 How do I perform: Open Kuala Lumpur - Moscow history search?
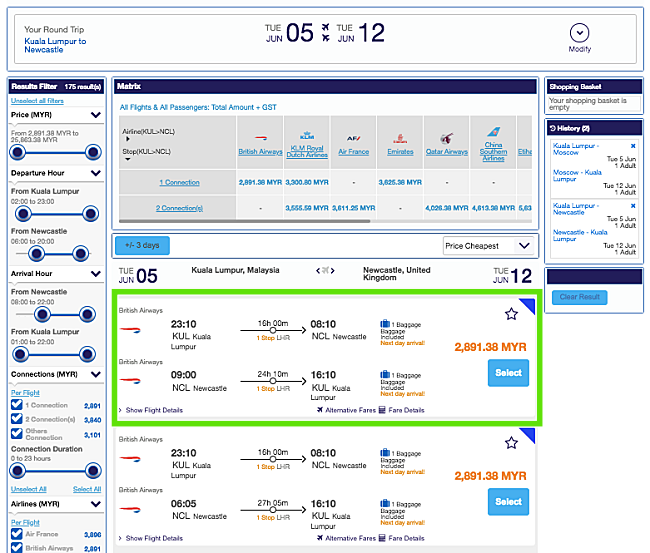tap(576, 149)
